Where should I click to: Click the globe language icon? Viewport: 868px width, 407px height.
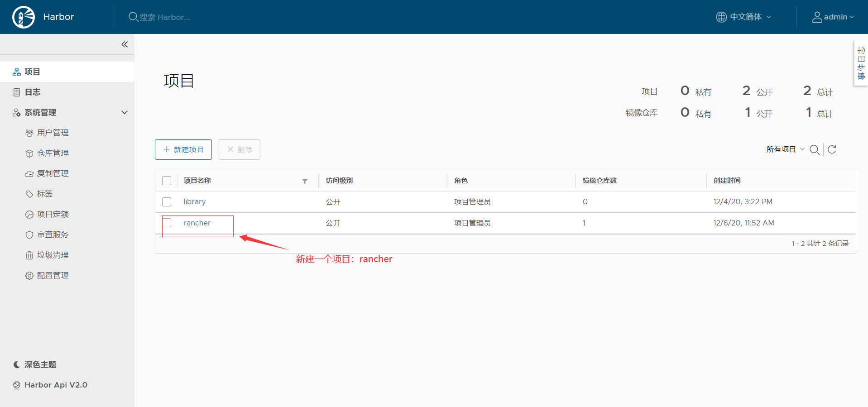(721, 17)
